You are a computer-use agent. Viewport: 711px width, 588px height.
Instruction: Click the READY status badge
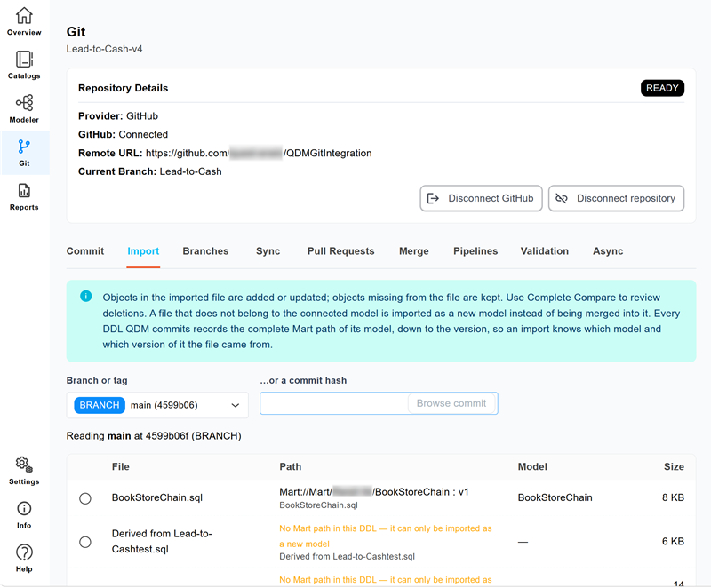tap(662, 88)
